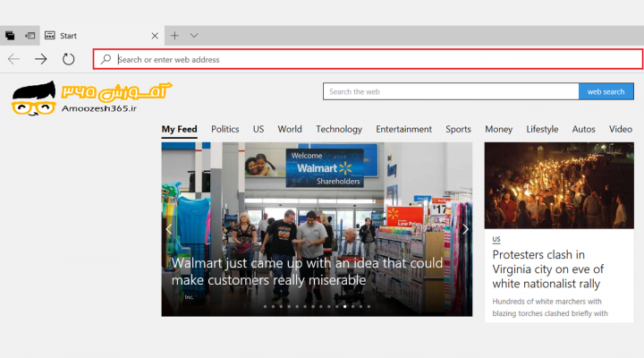This screenshot has width=644, height=358.
Task: Click the Amoozesh365.ir logo
Action: click(x=91, y=98)
